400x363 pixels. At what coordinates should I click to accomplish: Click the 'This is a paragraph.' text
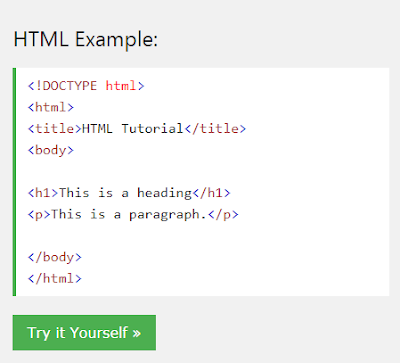[x=129, y=214]
